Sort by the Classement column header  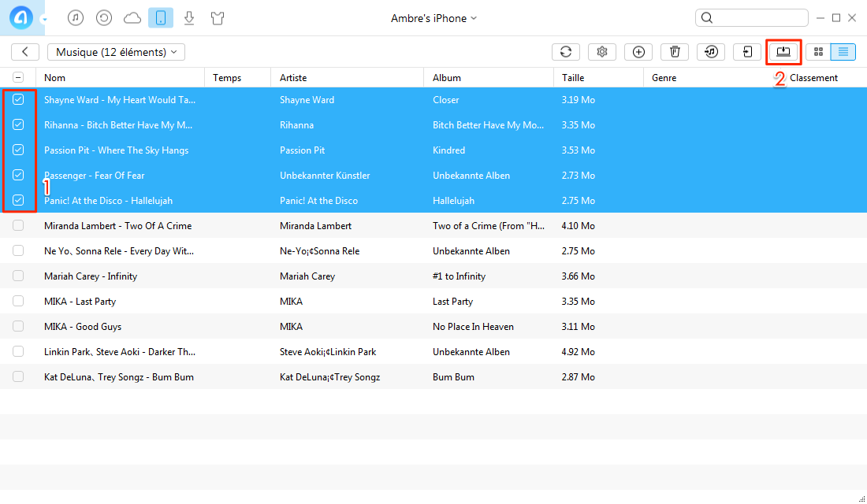(x=813, y=78)
